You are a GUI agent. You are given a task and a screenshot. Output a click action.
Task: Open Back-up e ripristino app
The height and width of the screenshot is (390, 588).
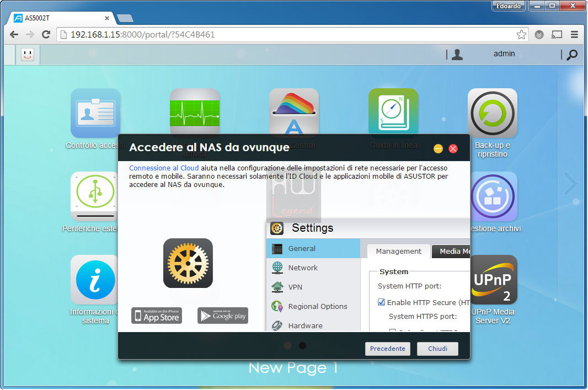493,113
